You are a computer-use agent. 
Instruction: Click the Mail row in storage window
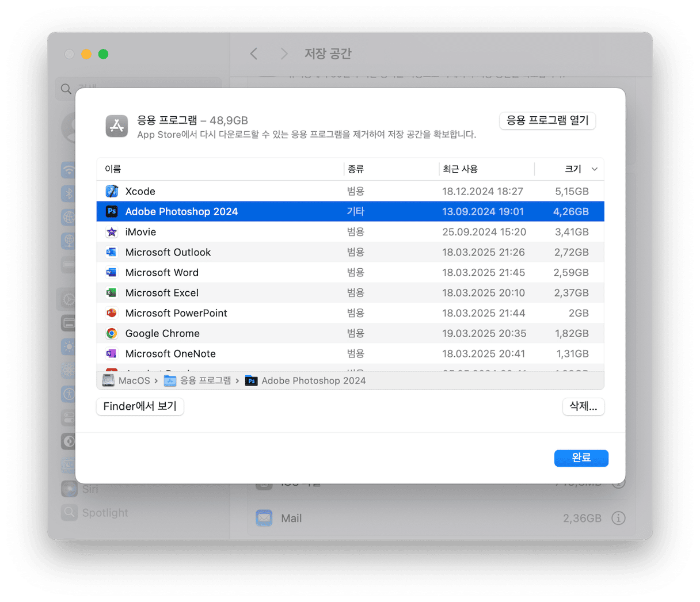tap(441, 518)
